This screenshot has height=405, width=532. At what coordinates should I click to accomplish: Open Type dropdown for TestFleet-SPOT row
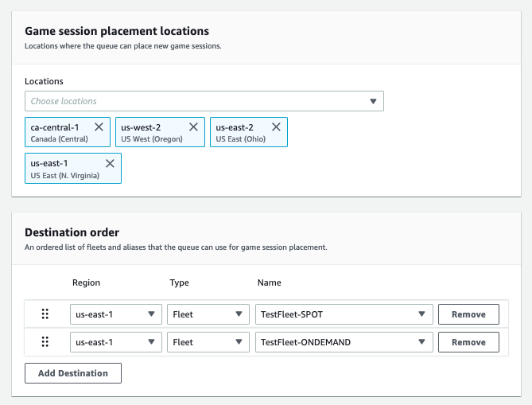(209, 314)
